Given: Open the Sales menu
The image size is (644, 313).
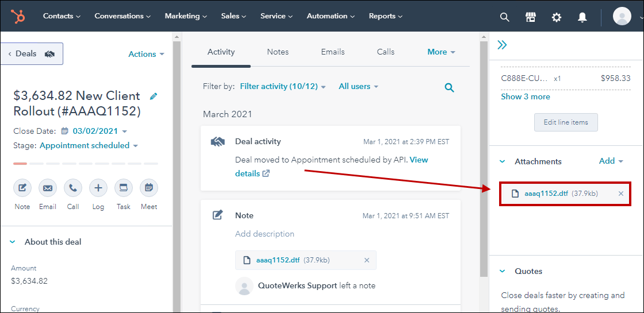Looking at the screenshot, I should [x=233, y=16].
